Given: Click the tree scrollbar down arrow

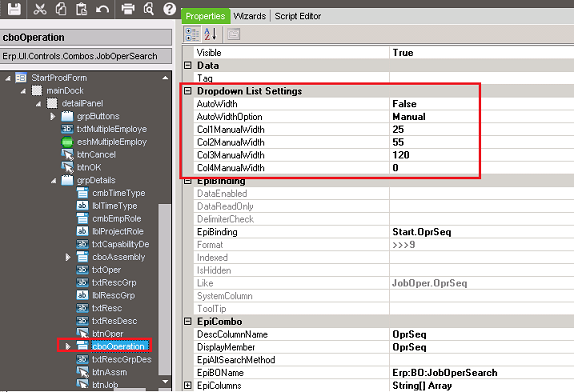Looking at the screenshot, I should 165,381.
